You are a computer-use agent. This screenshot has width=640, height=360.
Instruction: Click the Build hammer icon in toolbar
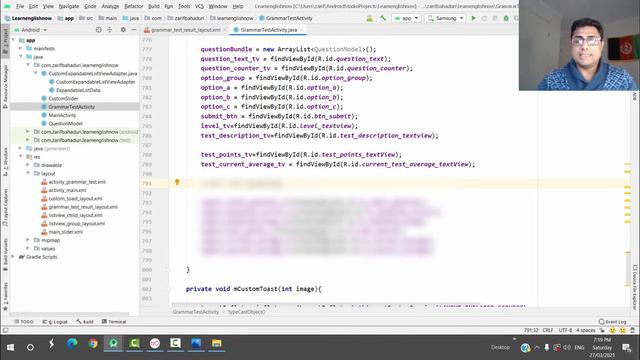point(383,18)
